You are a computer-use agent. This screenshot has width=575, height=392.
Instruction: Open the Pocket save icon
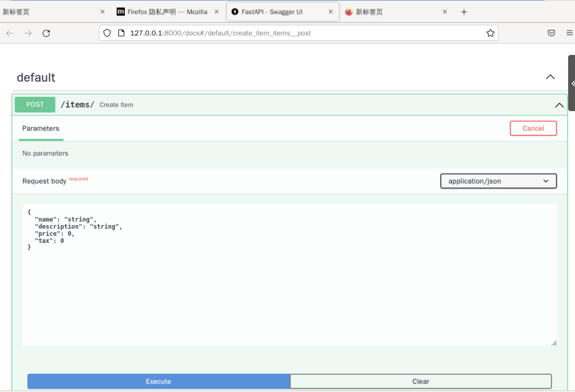[x=551, y=33]
